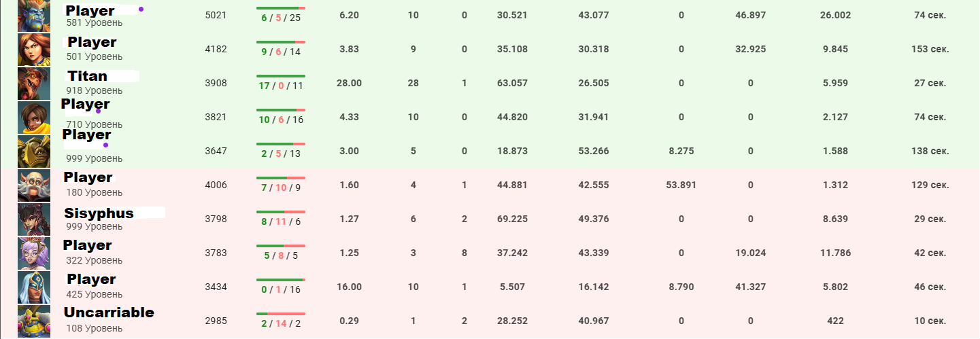Click Sisyphus's champion portrait
The width and height of the screenshot is (980, 339).
34,219
